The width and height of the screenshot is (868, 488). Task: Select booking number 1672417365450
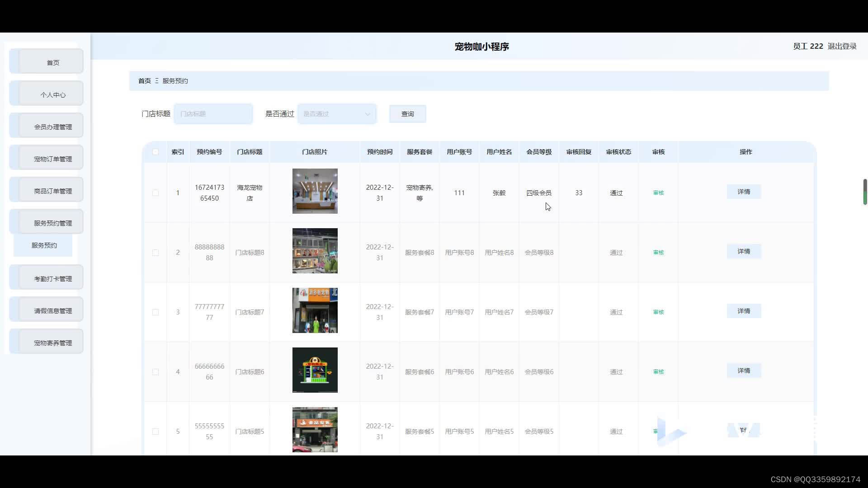click(x=209, y=193)
